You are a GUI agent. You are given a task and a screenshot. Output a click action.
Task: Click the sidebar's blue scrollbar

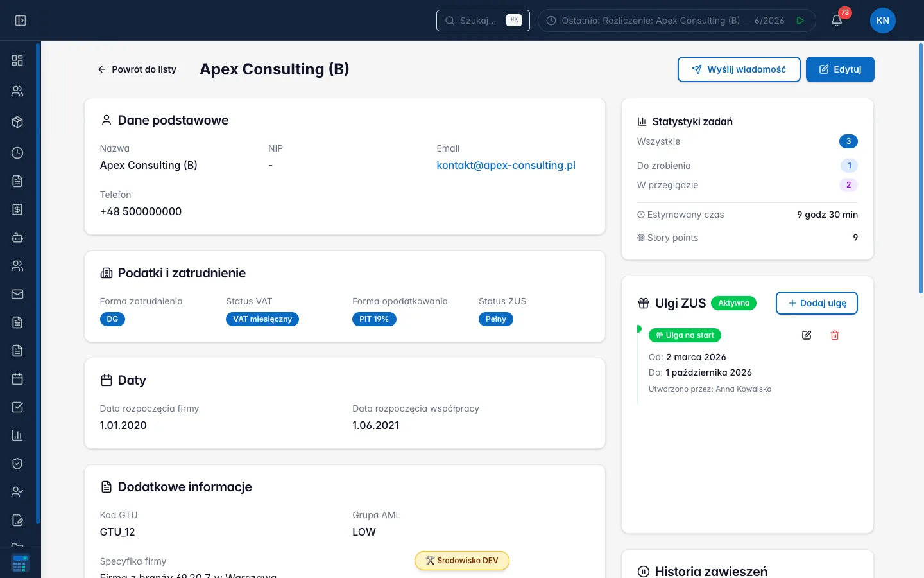tap(38, 283)
